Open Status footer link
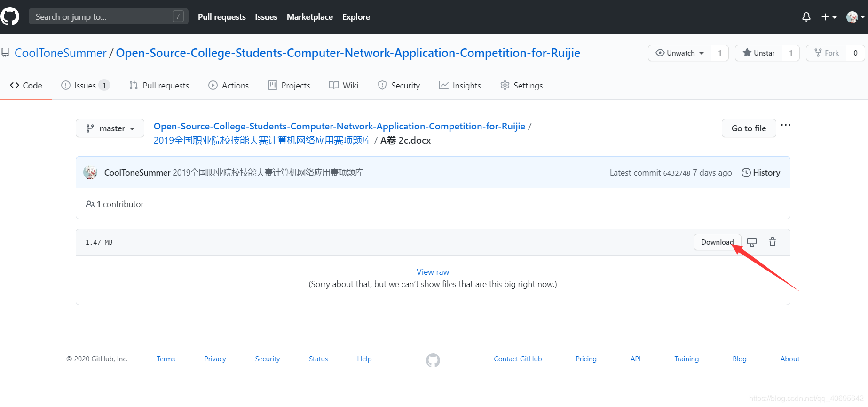This screenshot has width=868, height=407. coord(318,359)
